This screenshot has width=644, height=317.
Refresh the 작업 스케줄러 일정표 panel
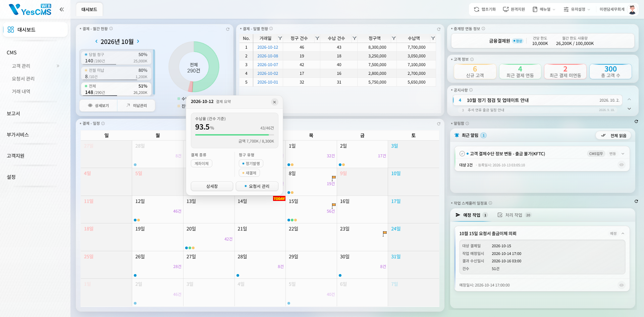click(636, 201)
